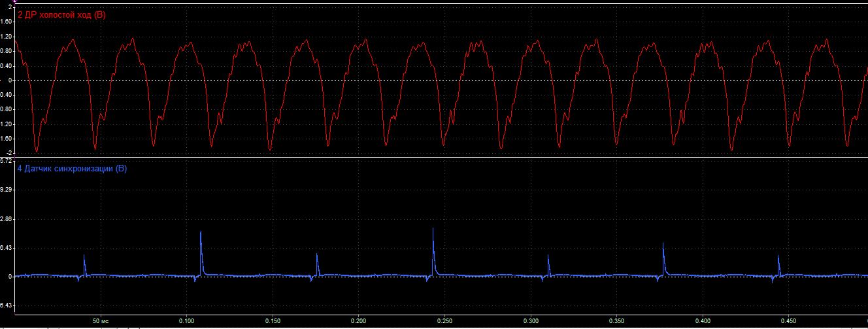
Task: Click the 0.80 value above zero on red scale
Action: pyautogui.click(x=7, y=50)
